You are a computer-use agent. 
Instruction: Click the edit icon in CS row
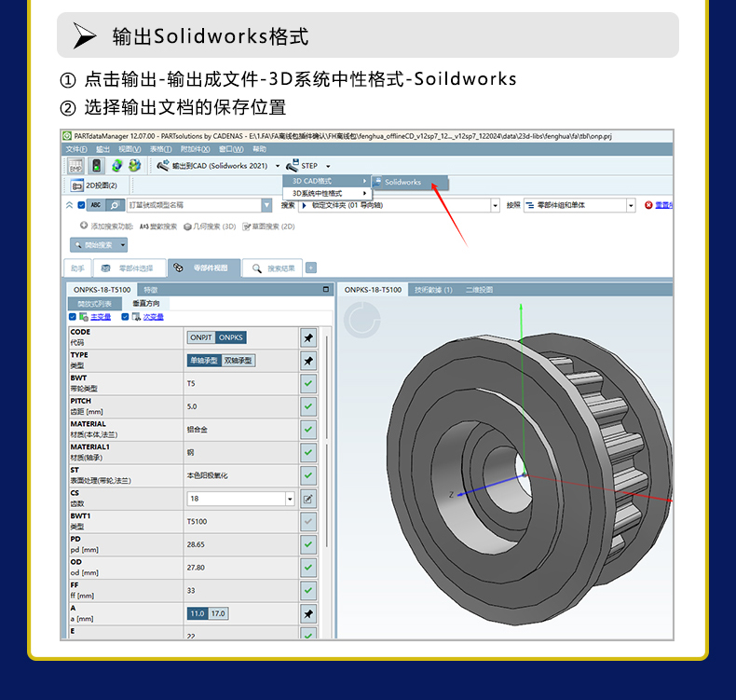click(308, 499)
